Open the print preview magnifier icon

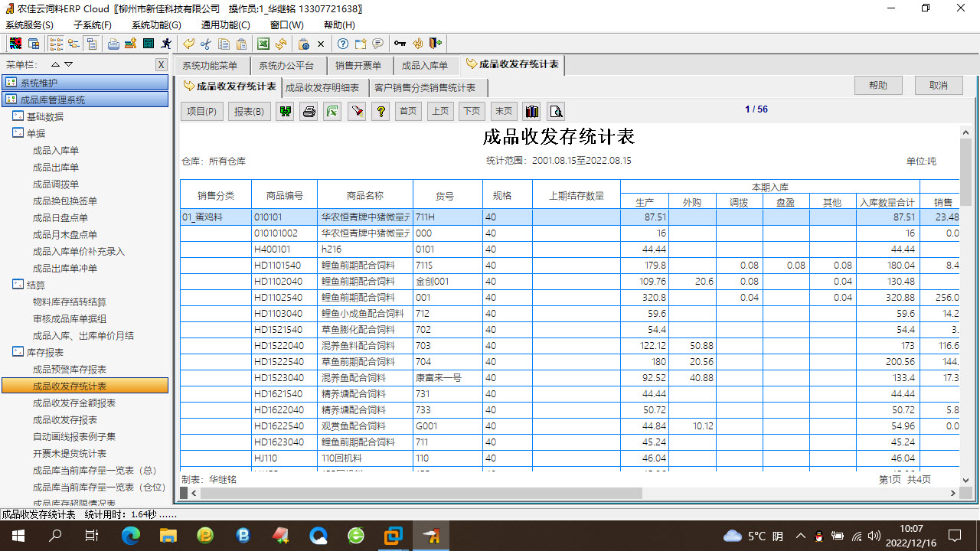click(x=557, y=111)
